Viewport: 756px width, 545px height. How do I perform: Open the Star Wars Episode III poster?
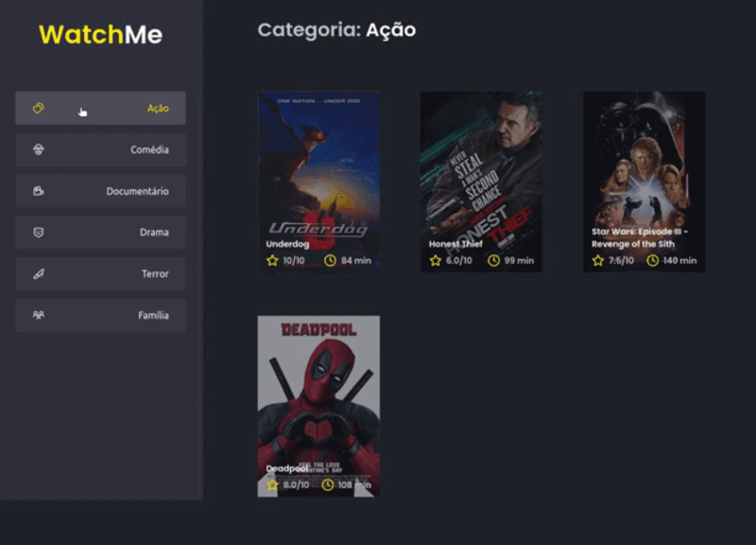(x=644, y=181)
